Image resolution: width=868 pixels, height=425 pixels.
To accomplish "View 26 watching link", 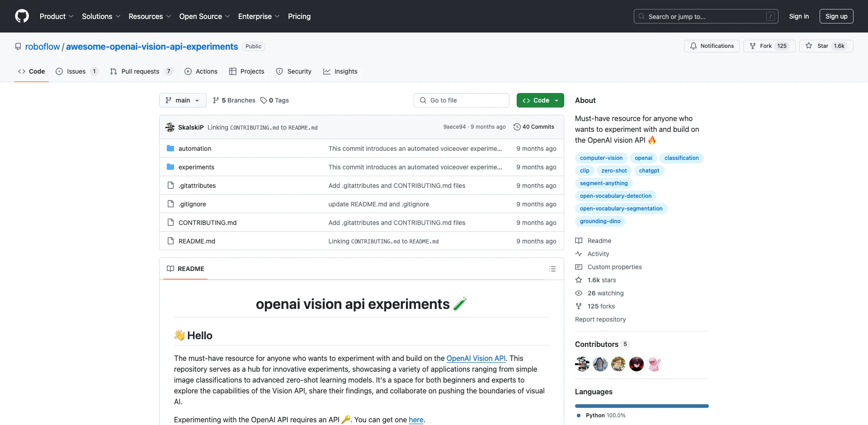I will pyautogui.click(x=599, y=293).
